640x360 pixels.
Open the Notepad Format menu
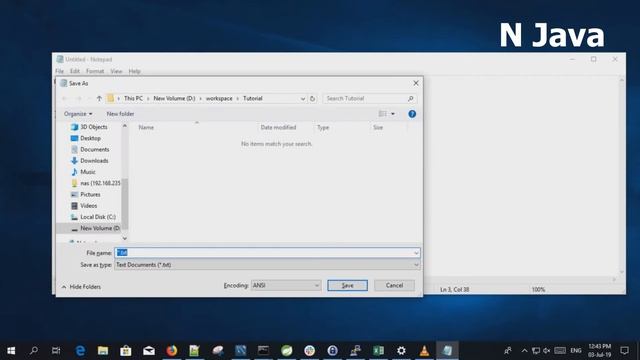pos(95,71)
